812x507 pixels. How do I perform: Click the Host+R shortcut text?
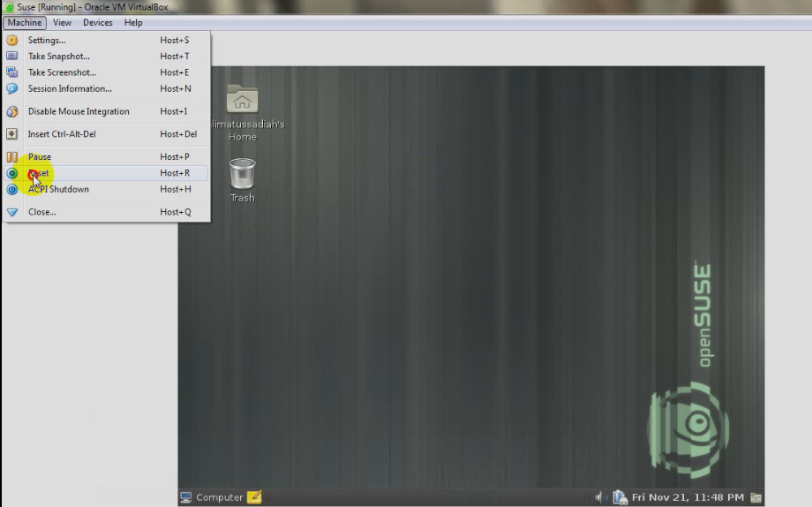(x=175, y=173)
